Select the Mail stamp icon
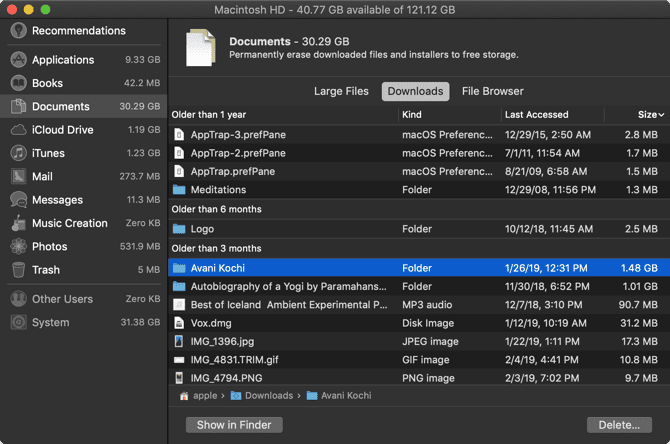Image resolution: width=670 pixels, height=444 pixels. 18,176
